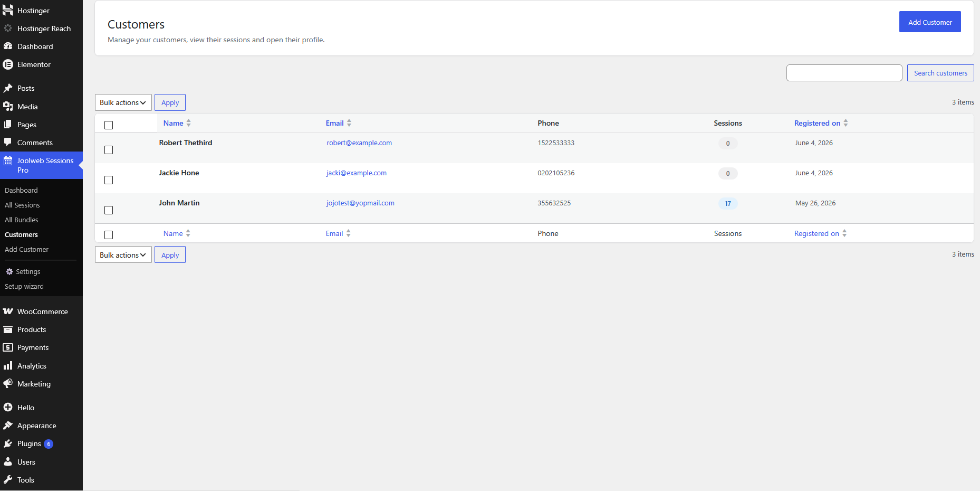Click the Payments icon
Image resolution: width=980 pixels, height=491 pixels.
click(x=8, y=347)
